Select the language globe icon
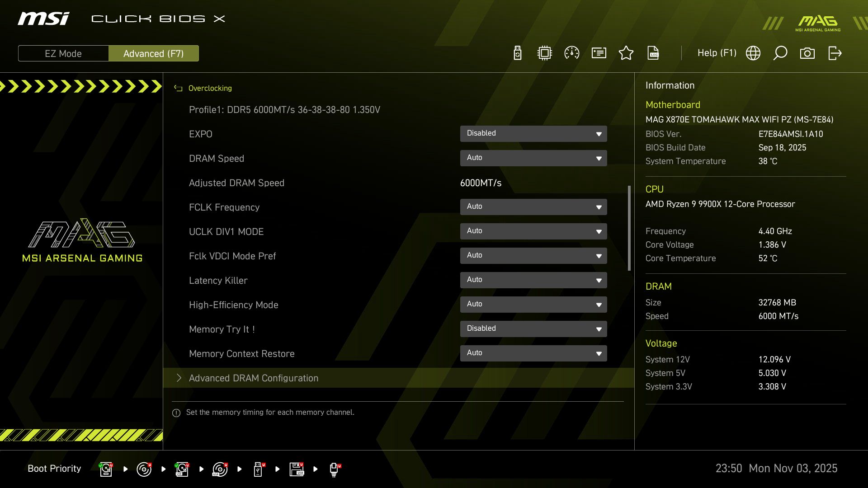 (753, 53)
